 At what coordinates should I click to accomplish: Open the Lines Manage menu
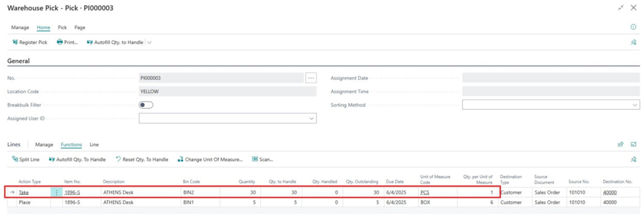[44, 145]
